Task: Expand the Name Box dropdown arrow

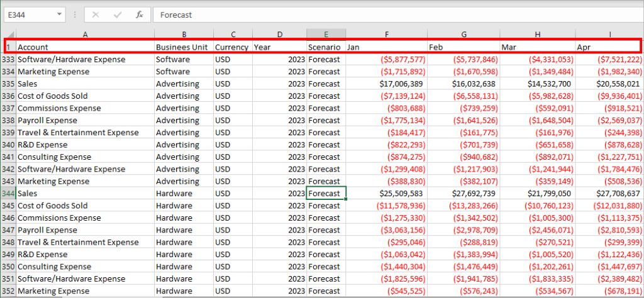Action: pyautogui.click(x=60, y=14)
